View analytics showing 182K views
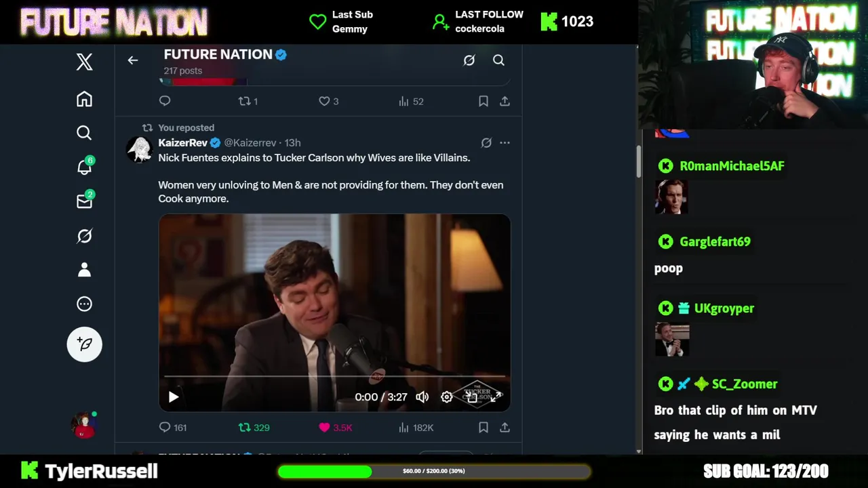868x488 pixels. click(x=416, y=428)
